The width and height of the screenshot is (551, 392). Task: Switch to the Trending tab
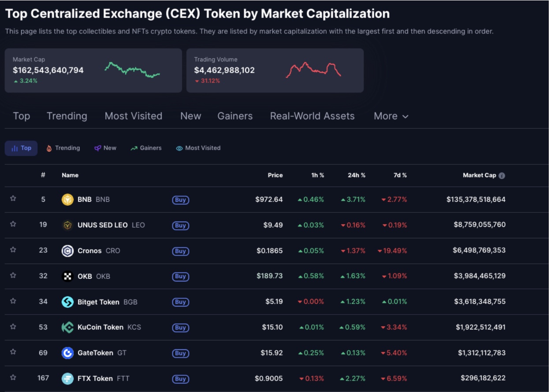point(67,116)
